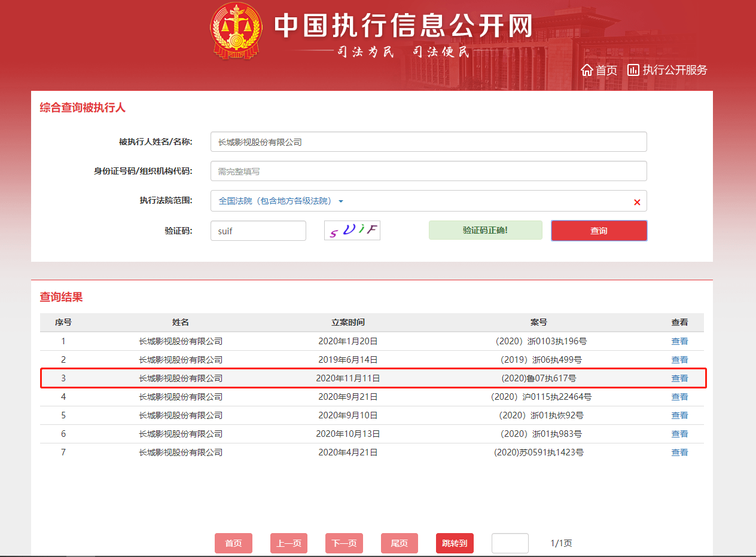
Task: Open 执行公开服务 via its chart icon
Action: [632, 69]
